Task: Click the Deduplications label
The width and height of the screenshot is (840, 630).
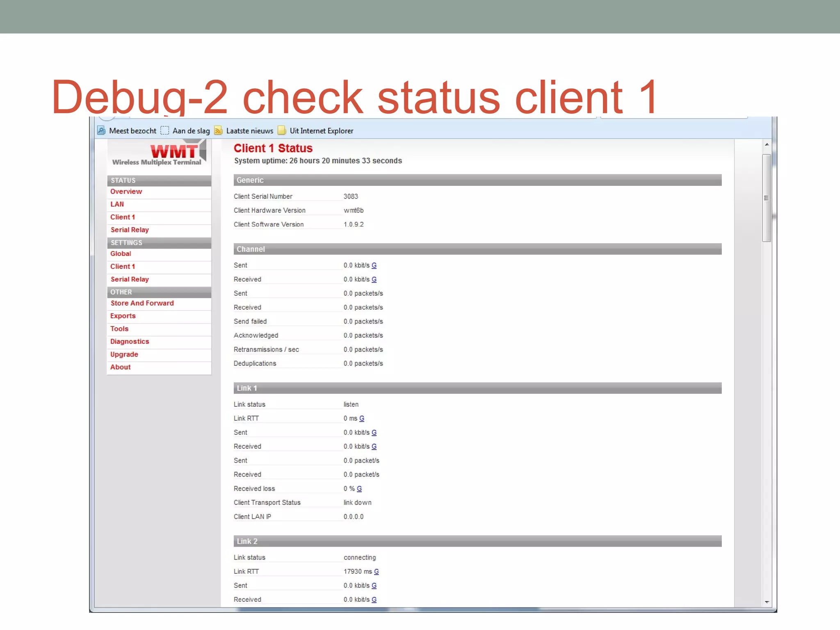Action: (255, 363)
